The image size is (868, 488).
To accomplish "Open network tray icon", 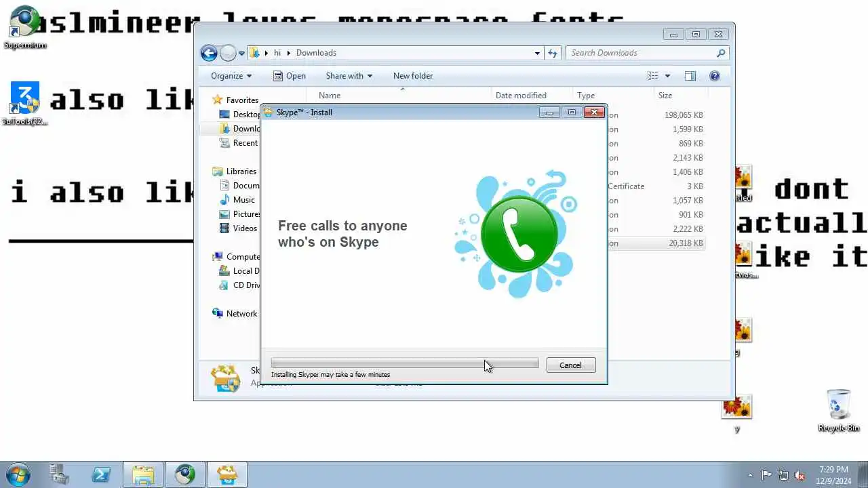I will [783, 475].
